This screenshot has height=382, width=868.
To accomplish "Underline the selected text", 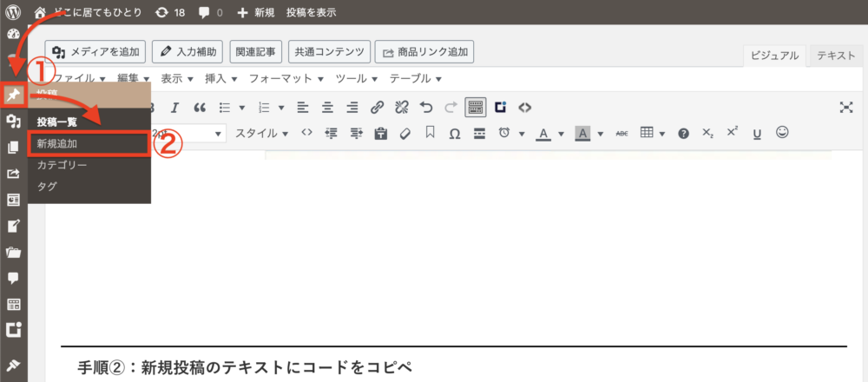I will (757, 134).
